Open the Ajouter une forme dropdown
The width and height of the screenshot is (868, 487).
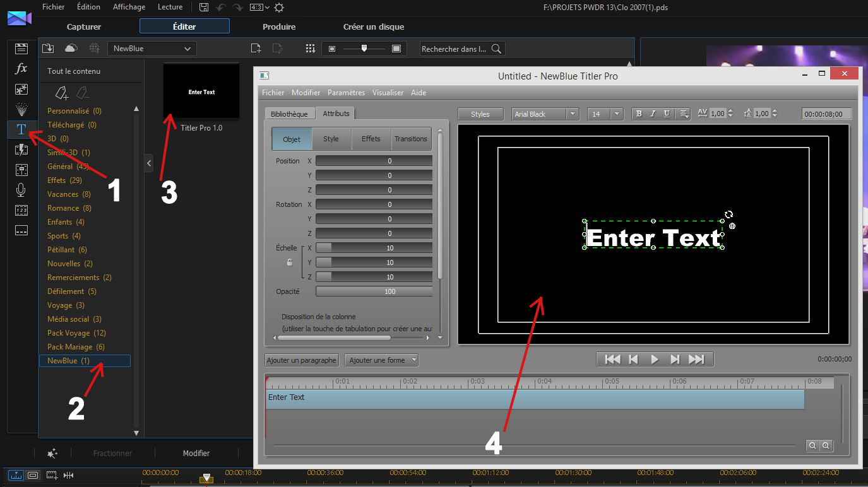click(382, 360)
